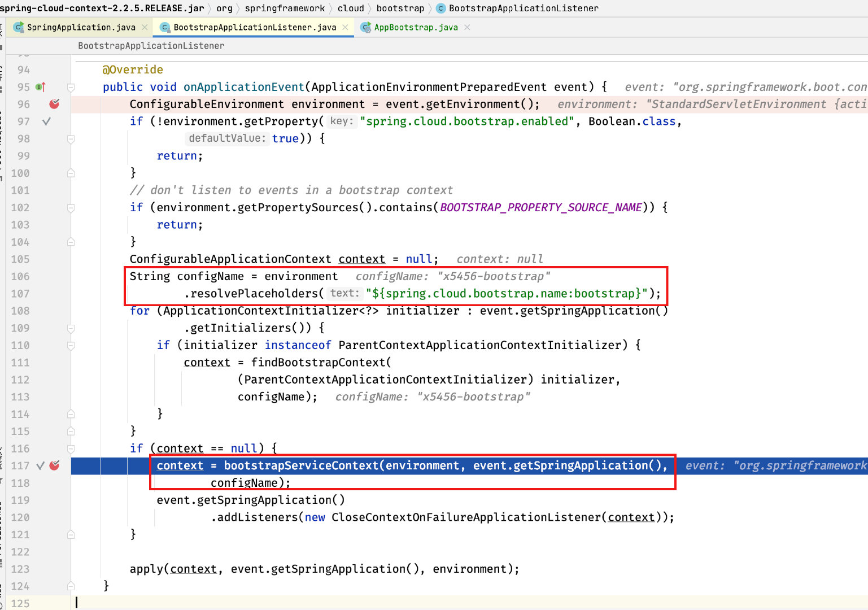The image size is (868, 610).
Task: Click Boolean.class argument on line 97
Action: click(632, 121)
